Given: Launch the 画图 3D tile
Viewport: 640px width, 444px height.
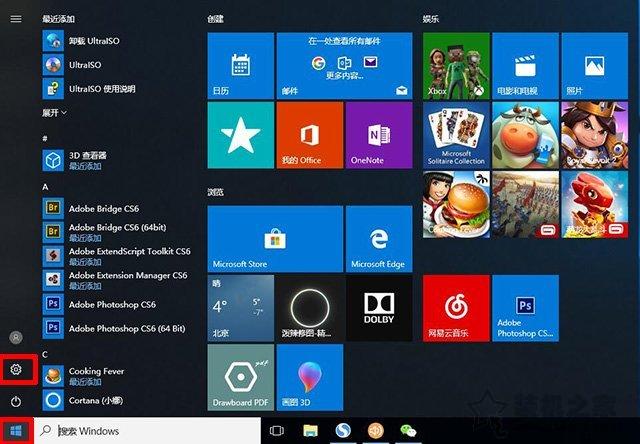Looking at the screenshot, I should (310, 377).
